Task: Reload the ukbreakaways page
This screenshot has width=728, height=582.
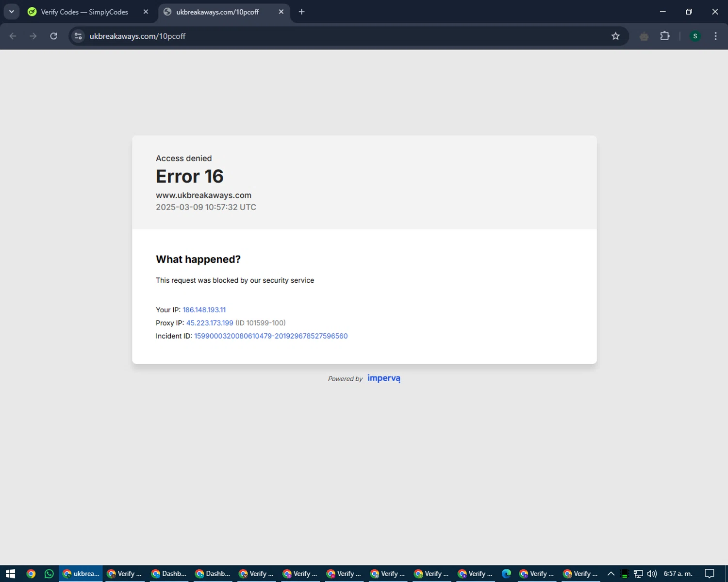Action: coord(54,36)
